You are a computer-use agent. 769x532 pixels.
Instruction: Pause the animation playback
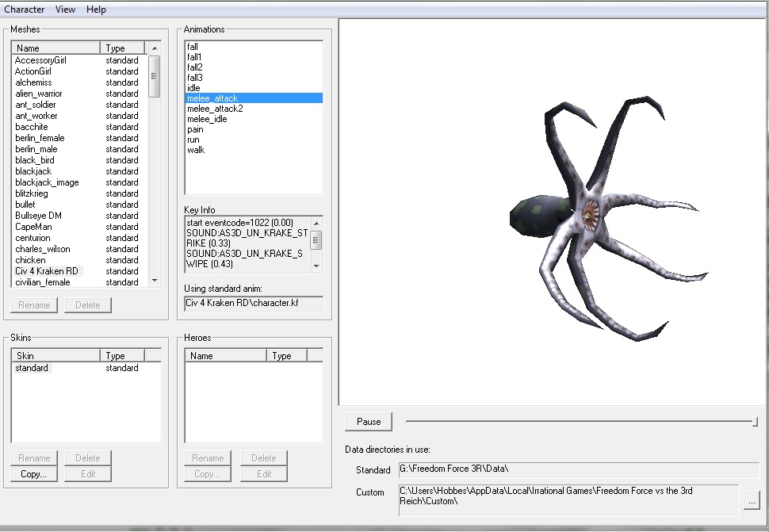point(369,422)
